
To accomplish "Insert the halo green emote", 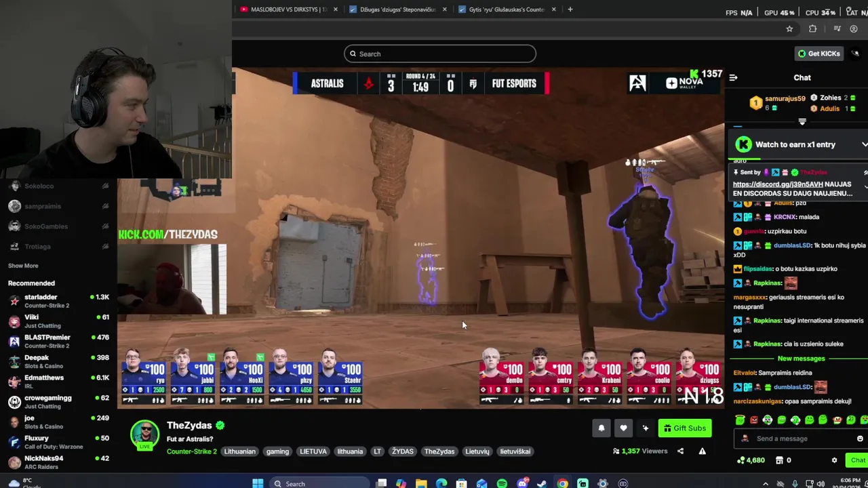I will (740, 420).
